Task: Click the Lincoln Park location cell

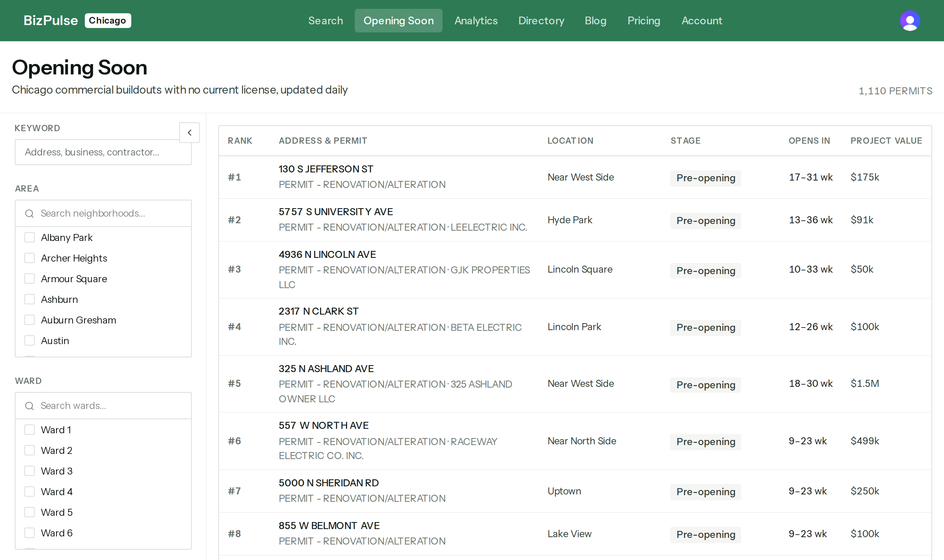Action: click(575, 327)
